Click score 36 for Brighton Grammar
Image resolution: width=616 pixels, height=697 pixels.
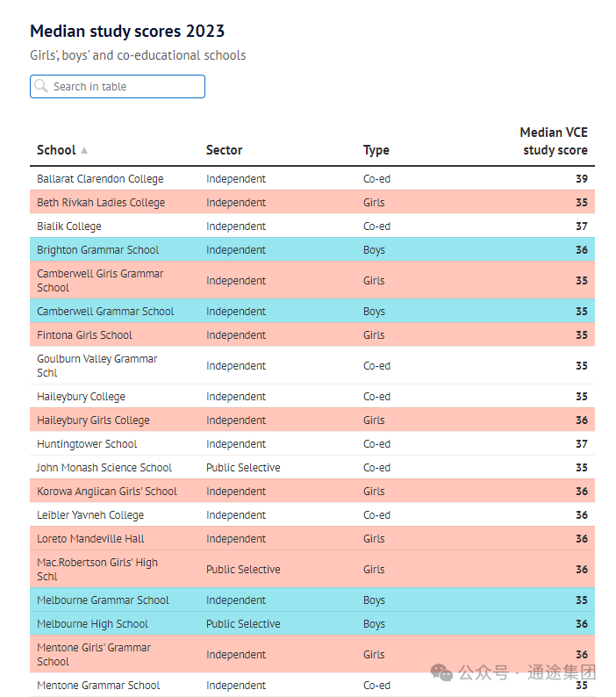[582, 250]
